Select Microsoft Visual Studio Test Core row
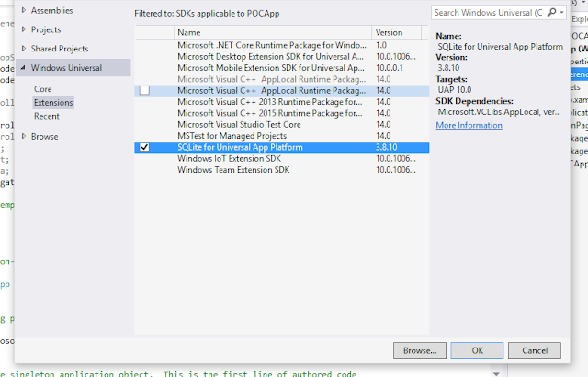 click(x=282, y=124)
